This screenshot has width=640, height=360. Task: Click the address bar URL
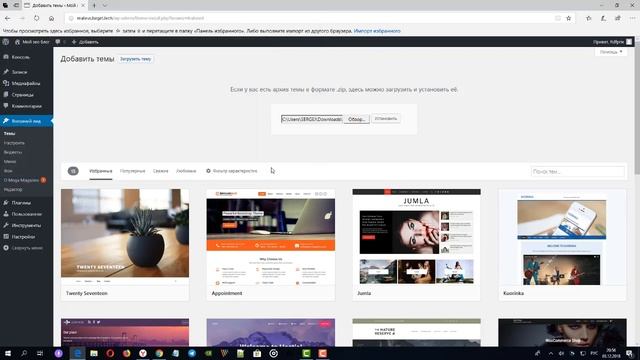coord(140,18)
